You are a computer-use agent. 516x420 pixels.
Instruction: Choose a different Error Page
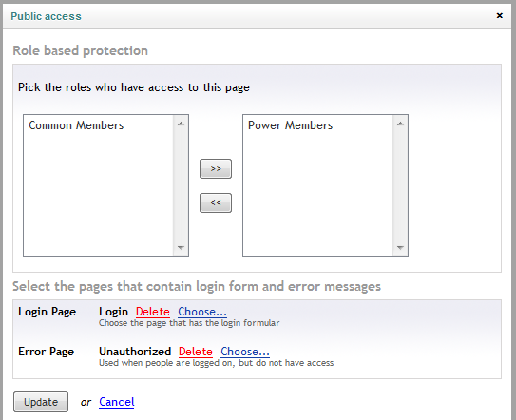[245, 352]
